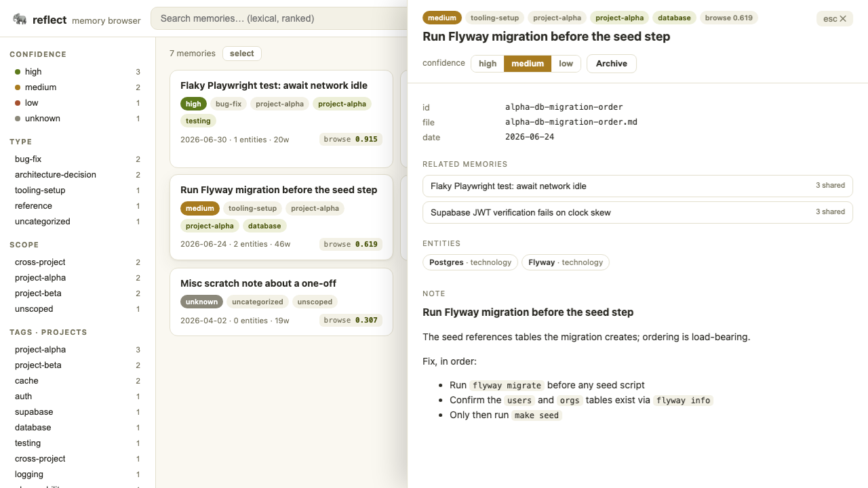Click the browse 0.915 score badge
868x488 pixels.
351,140
